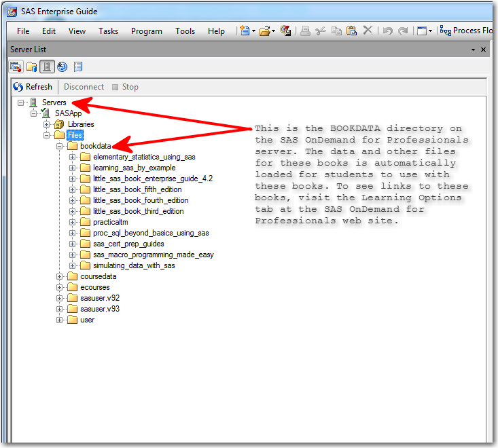Select the practicaltm folder

coord(111,222)
